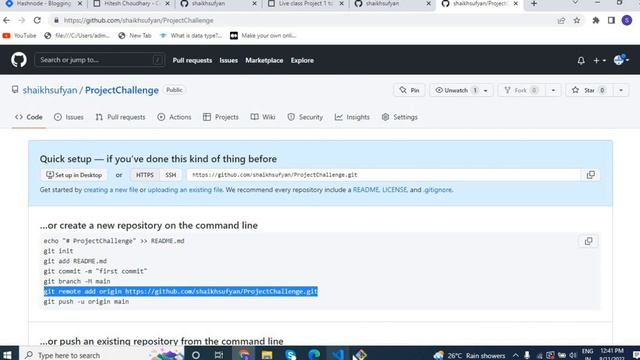Star the ProjectChallenge repository

pyautogui.click(x=589, y=90)
